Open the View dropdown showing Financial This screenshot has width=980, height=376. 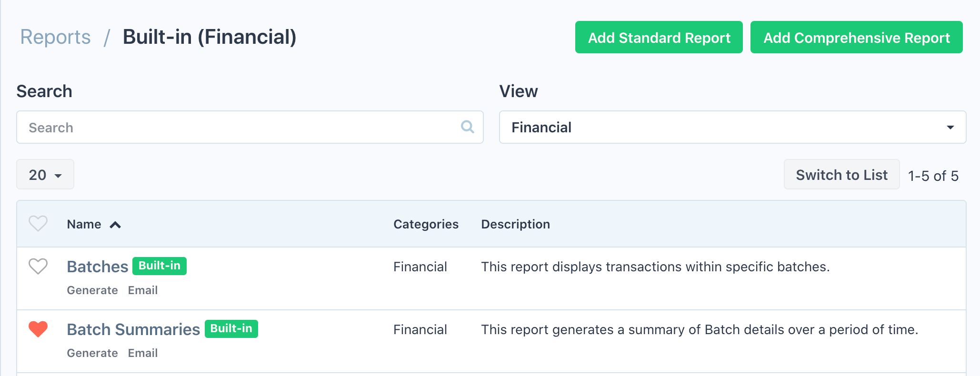click(x=732, y=127)
